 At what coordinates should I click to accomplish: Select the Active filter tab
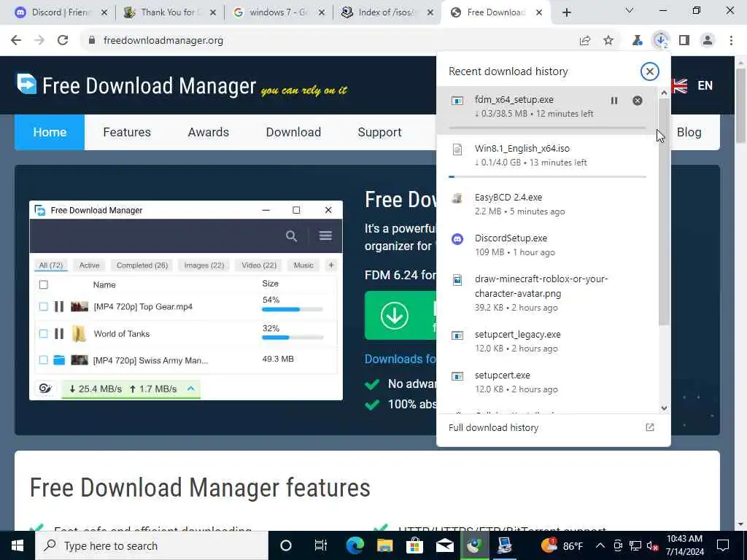tap(90, 265)
